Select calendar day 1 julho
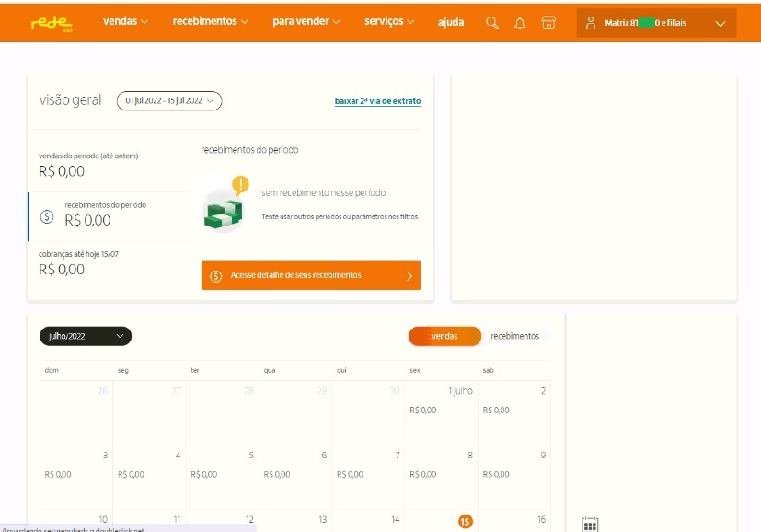 tap(441, 412)
